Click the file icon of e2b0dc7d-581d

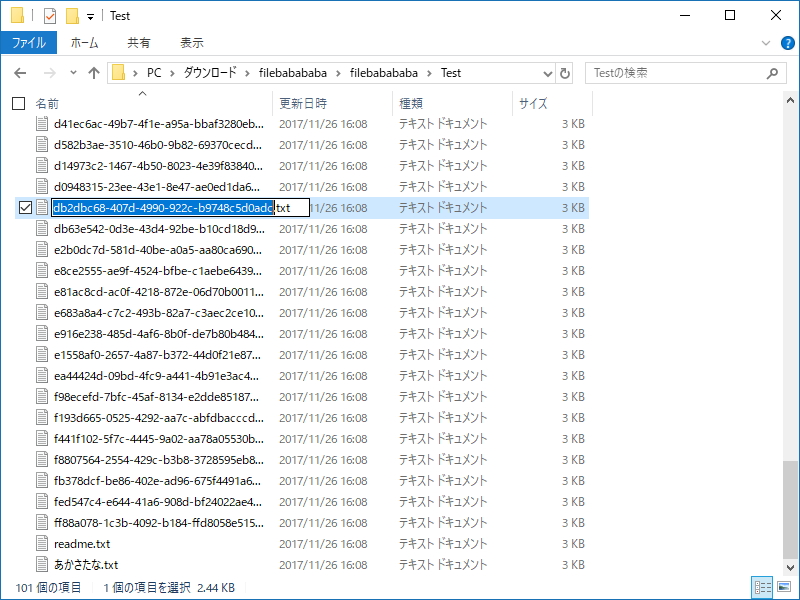pos(42,249)
